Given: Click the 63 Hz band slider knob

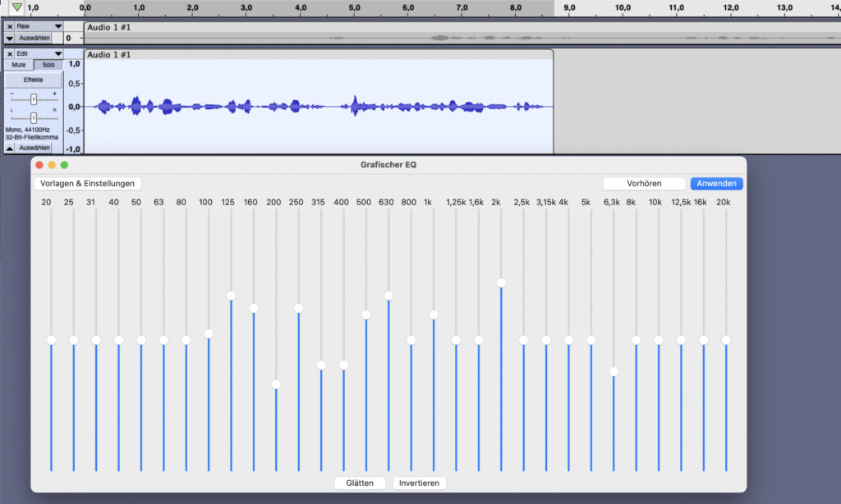Looking at the screenshot, I should pos(164,340).
